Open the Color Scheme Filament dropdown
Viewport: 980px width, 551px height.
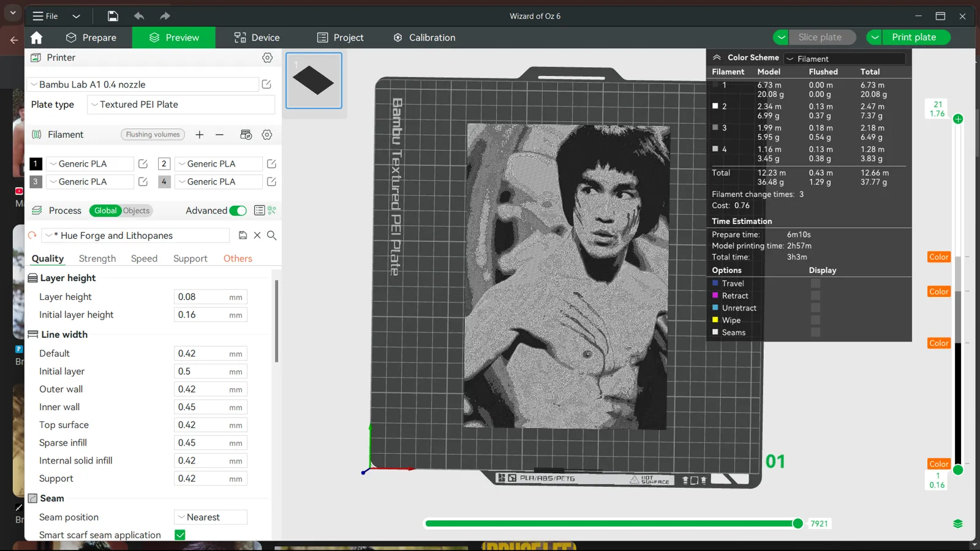[845, 59]
